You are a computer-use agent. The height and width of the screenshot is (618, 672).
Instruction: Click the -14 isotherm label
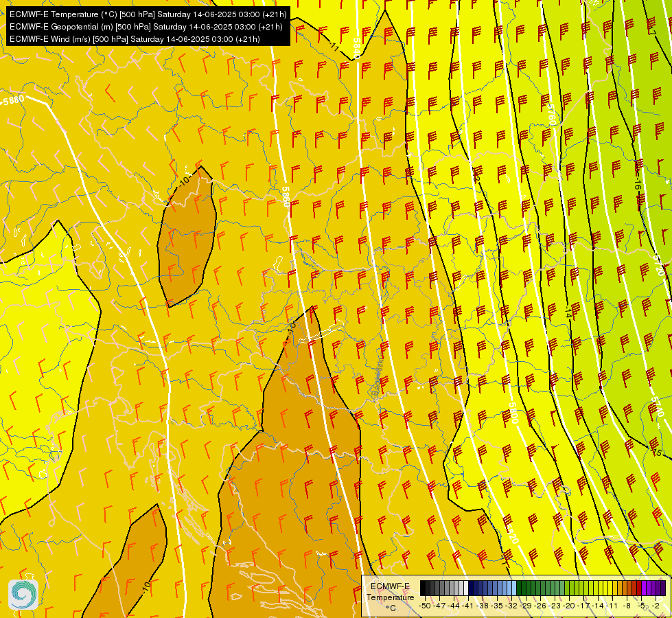pos(568,312)
